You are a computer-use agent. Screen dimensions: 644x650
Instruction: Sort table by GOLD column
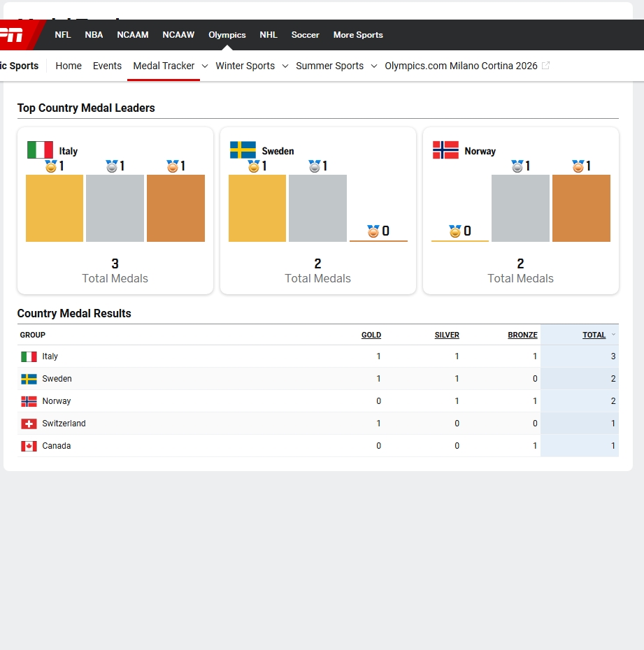coord(371,335)
